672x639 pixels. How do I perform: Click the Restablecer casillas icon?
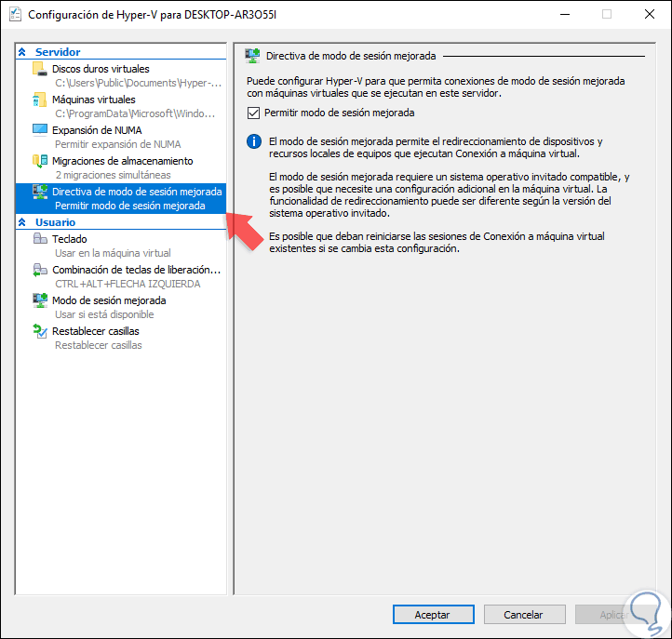(x=40, y=331)
